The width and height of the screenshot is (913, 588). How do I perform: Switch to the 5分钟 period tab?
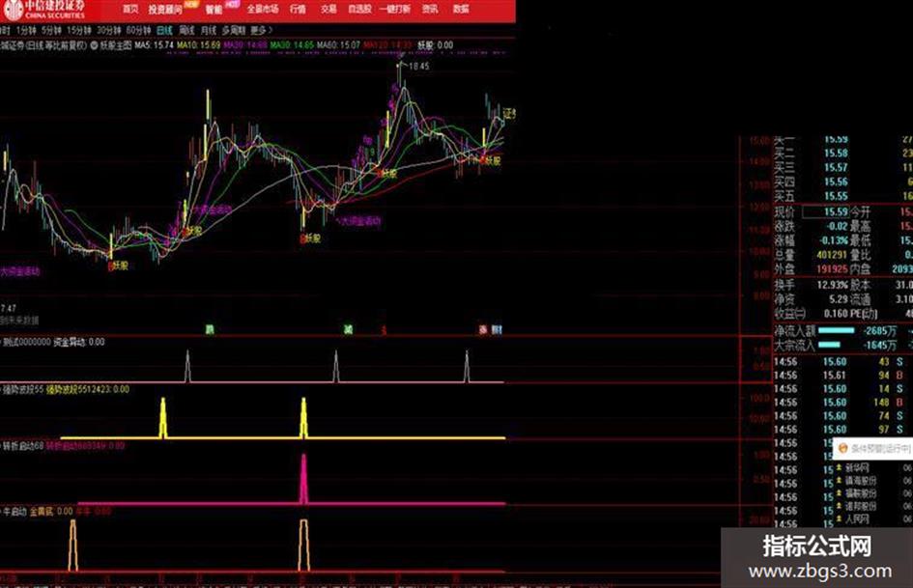(x=51, y=30)
